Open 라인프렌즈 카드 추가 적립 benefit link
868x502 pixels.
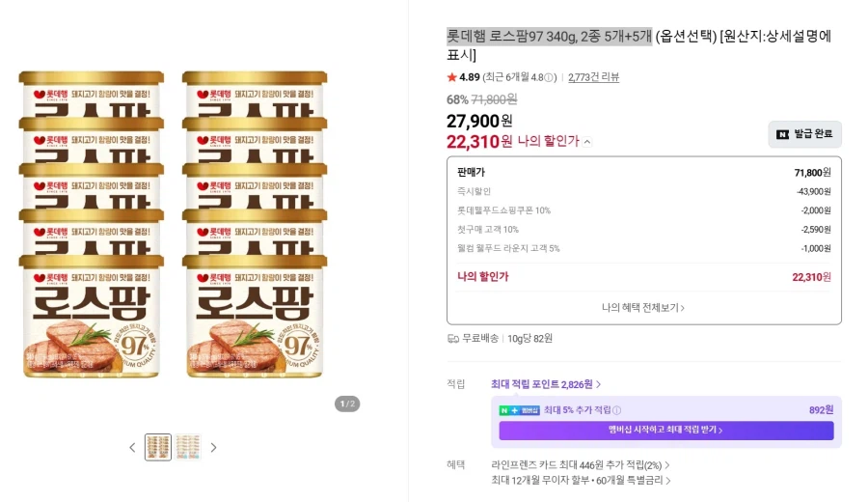pyautogui.click(x=581, y=465)
